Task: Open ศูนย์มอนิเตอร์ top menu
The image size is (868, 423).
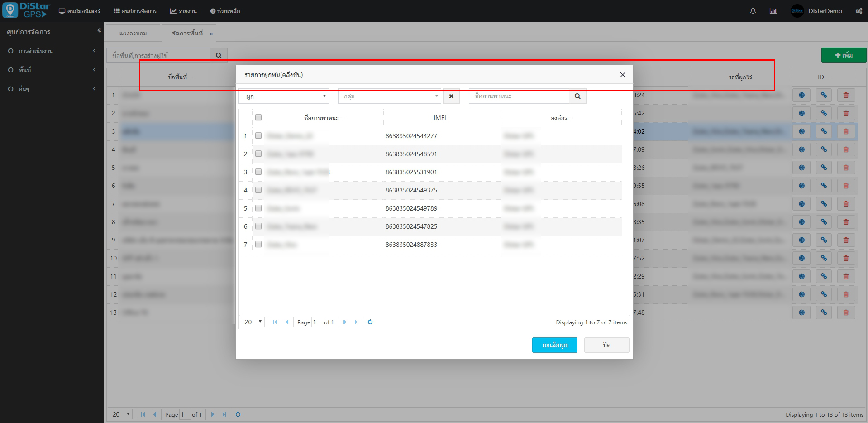Action: (80, 11)
